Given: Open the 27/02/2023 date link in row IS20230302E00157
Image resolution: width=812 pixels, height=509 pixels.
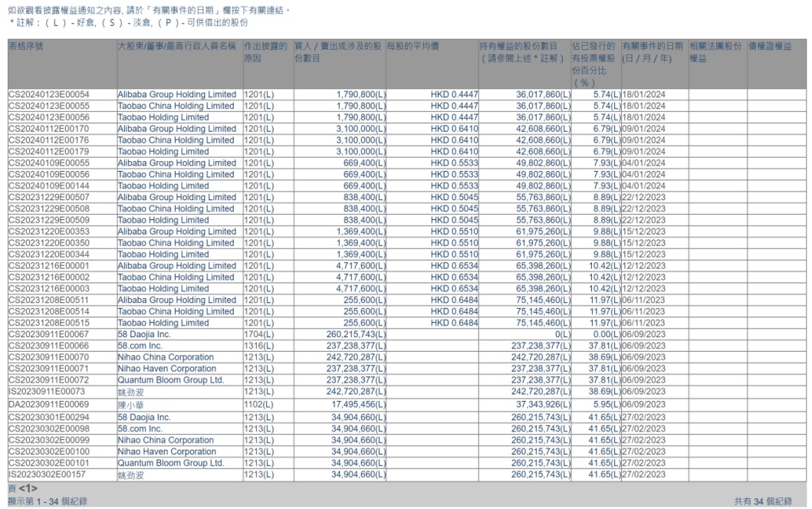Looking at the screenshot, I should pyautogui.click(x=644, y=475).
